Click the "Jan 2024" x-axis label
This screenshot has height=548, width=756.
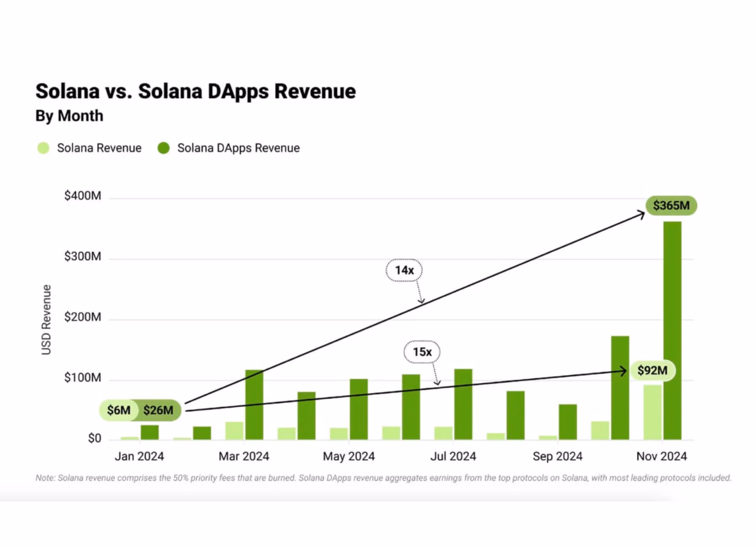pos(139,457)
